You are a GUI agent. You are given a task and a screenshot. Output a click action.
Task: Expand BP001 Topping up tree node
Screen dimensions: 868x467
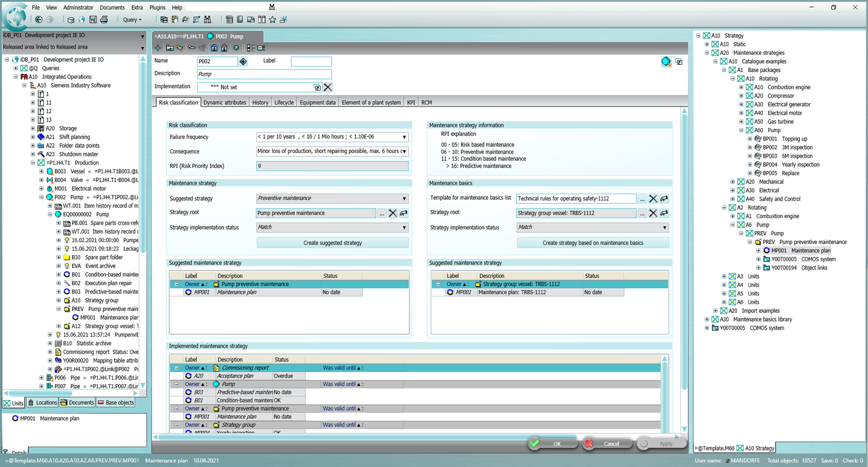tap(750, 139)
